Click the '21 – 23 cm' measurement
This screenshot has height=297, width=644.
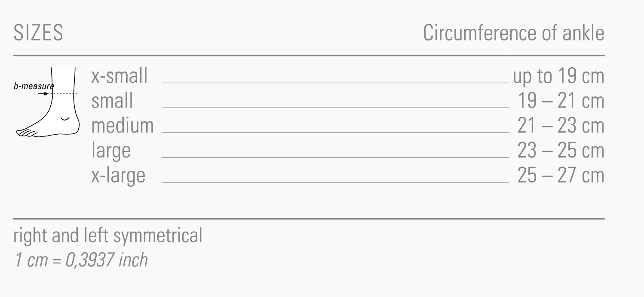[561, 126]
